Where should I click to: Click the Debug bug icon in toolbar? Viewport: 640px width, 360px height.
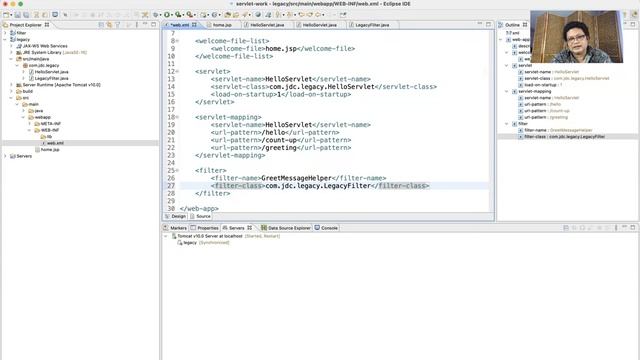[155, 15]
